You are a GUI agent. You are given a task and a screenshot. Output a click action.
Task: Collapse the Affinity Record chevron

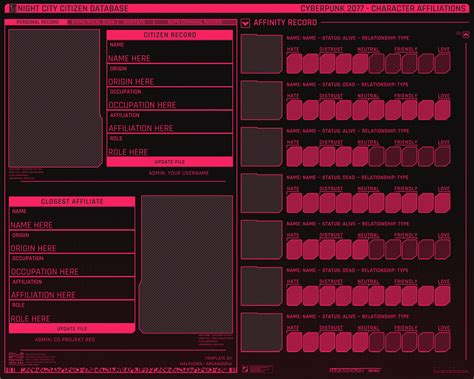click(x=245, y=23)
